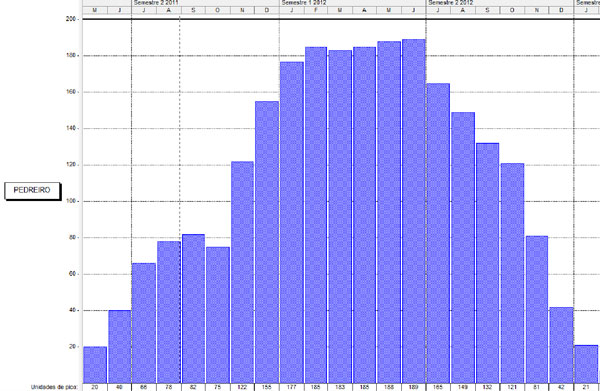
Task: Click the histogram bar reaching 40 units
Action: point(119,346)
